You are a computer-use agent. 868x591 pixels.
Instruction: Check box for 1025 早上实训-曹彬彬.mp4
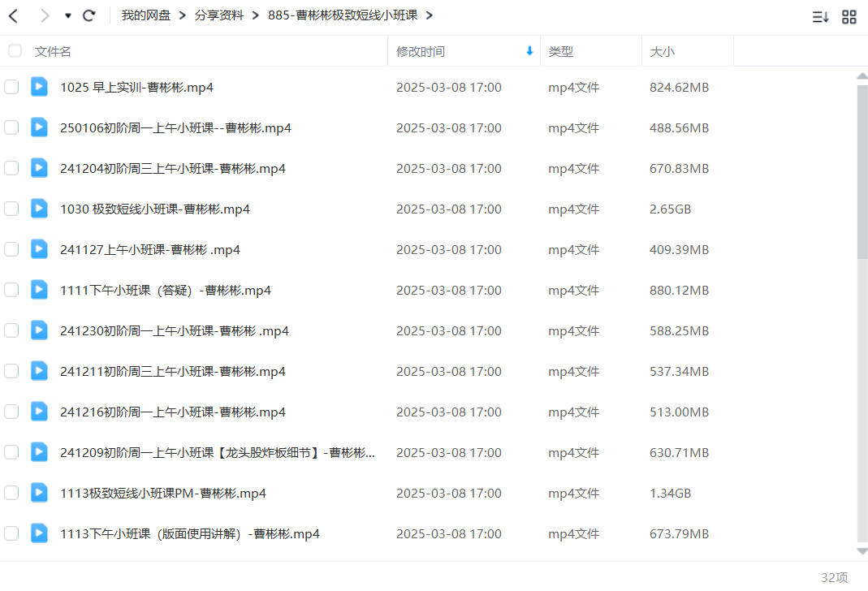11,87
